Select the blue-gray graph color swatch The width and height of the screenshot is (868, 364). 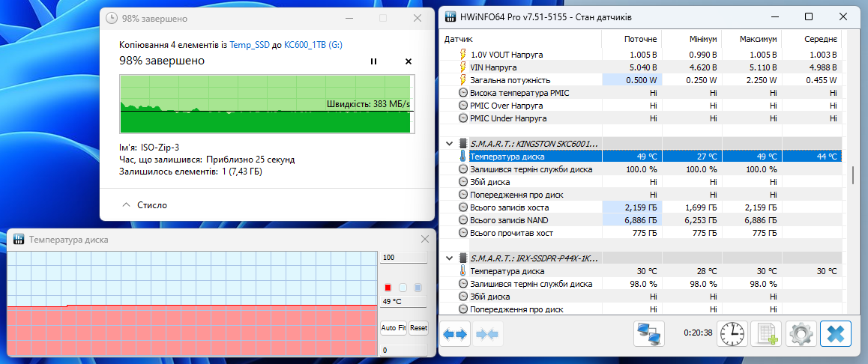pos(418,288)
